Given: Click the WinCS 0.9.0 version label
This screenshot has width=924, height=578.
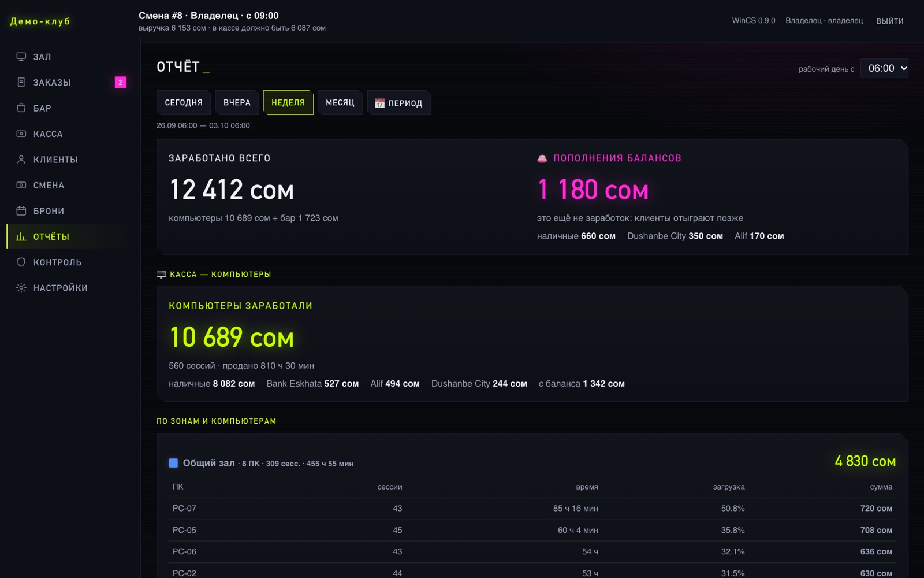Looking at the screenshot, I should click(x=754, y=21).
